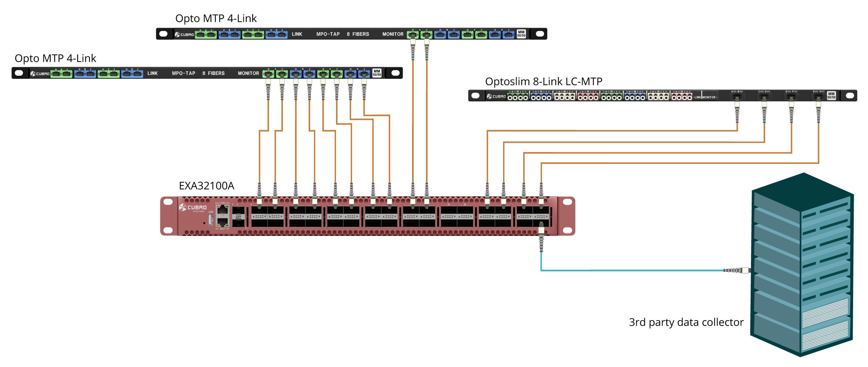868x367 pixels.
Task: Click "Opto MTP 4-Link" title of the eight-cable panel
Action: pyautogui.click(x=55, y=58)
